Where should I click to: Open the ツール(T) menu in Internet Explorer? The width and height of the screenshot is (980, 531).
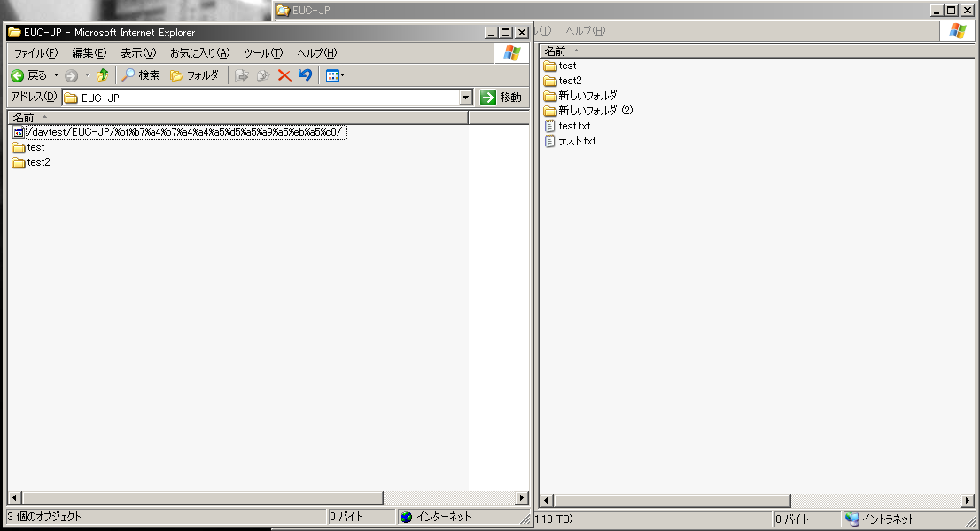tap(263, 53)
